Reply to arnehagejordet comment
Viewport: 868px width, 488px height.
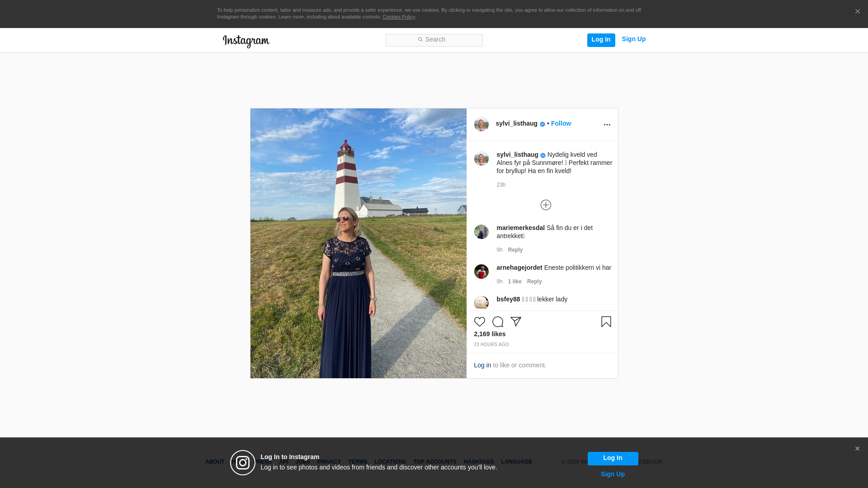point(534,282)
